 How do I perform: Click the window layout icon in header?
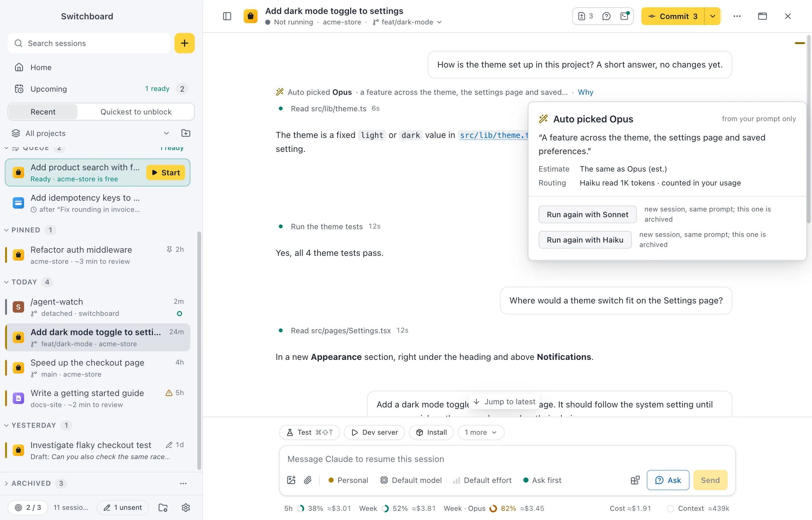pyautogui.click(x=762, y=16)
